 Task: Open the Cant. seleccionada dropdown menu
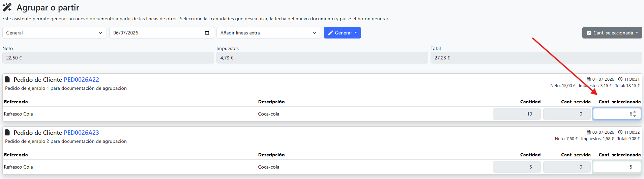click(612, 33)
